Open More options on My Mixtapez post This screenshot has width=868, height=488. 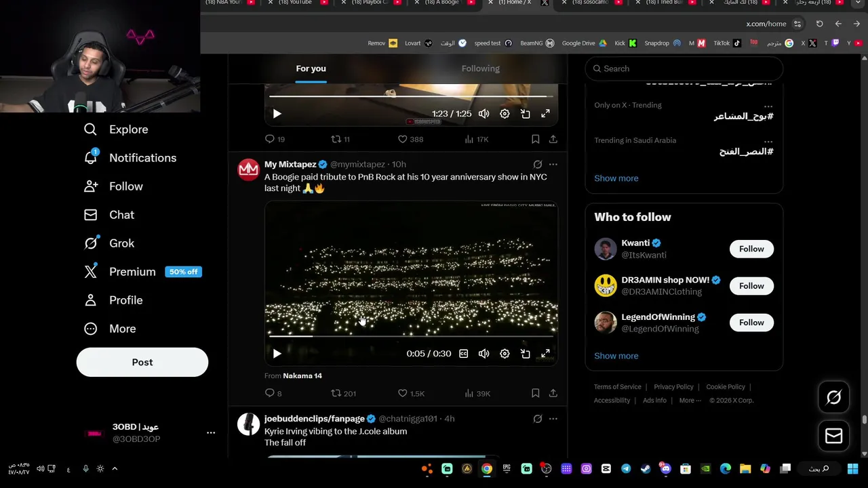pyautogui.click(x=553, y=164)
